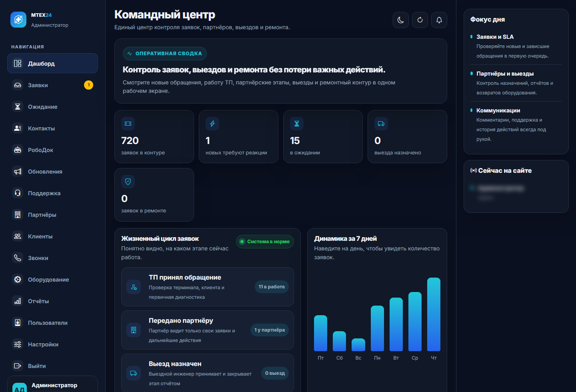This screenshot has height=392, width=576.
Task: Click the refresh icon button
Action: click(420, 20)
